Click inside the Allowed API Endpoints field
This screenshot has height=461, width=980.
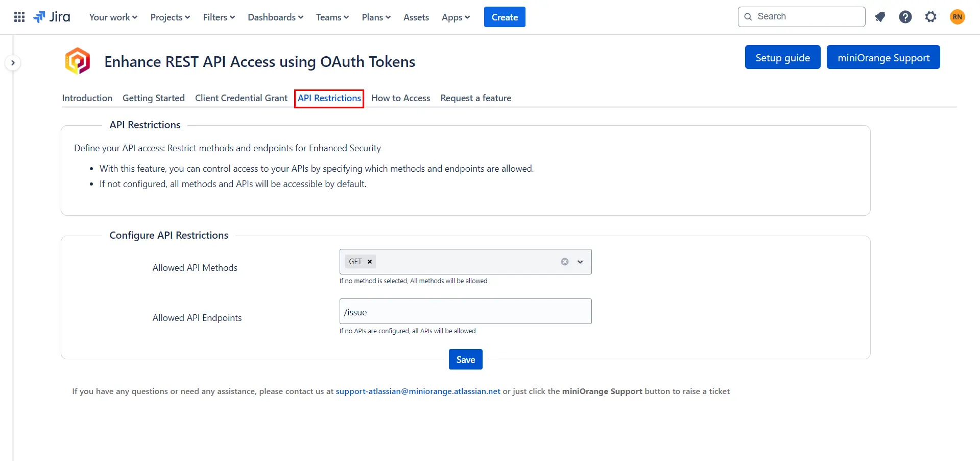tap(466, 311)
